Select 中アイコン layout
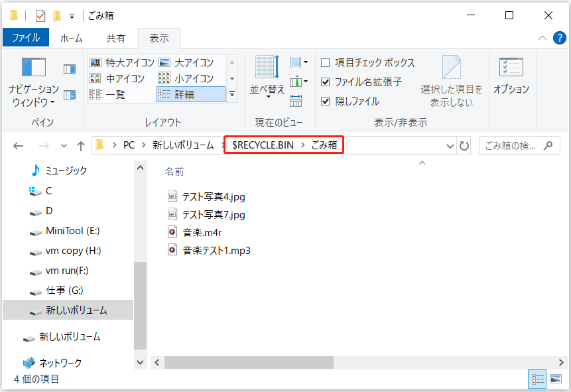This screenshot has height=392, width=571. click(117, 78)
